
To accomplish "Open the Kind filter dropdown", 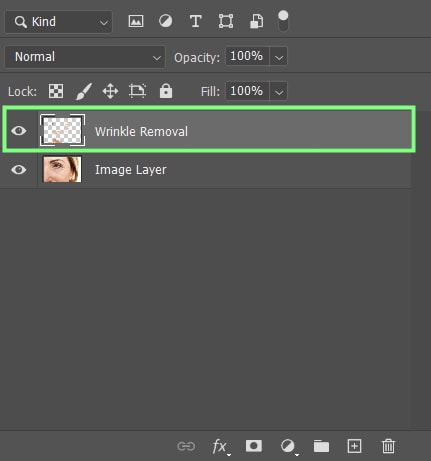I will pyautogui.click(x=59, y=22).
